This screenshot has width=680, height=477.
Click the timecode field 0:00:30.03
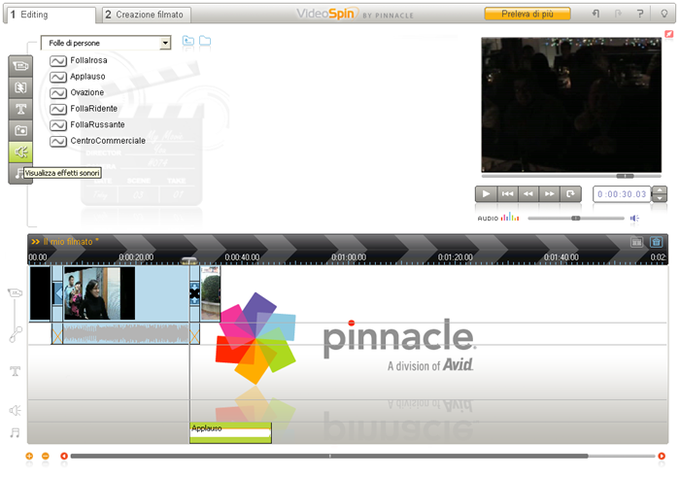[x=622, y=194]
